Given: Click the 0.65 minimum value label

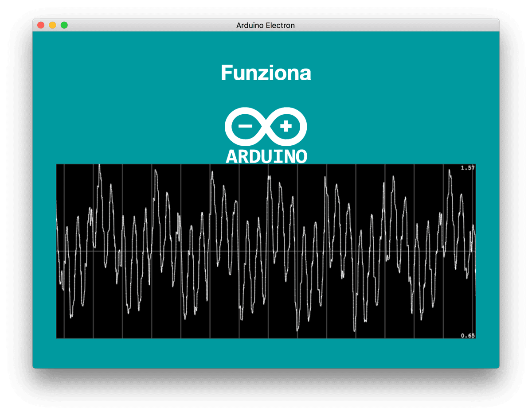Looking at the screenshot, I should pos(468,336).
